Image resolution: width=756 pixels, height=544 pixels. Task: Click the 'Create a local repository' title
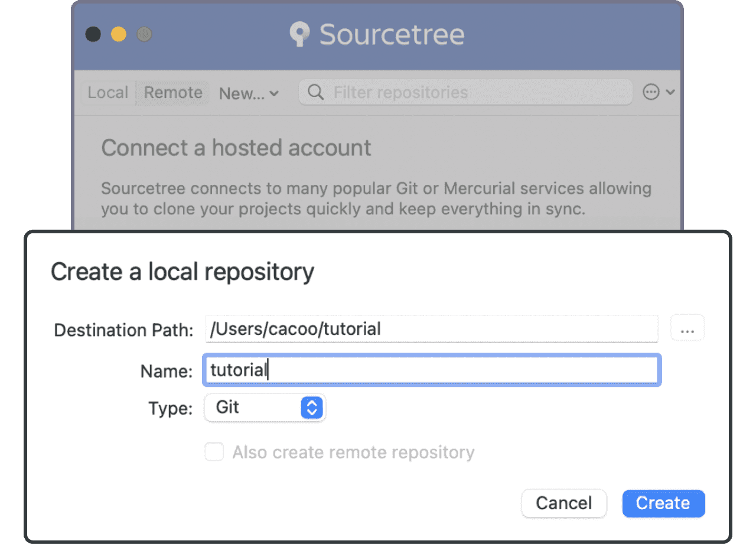click(183, 272)
